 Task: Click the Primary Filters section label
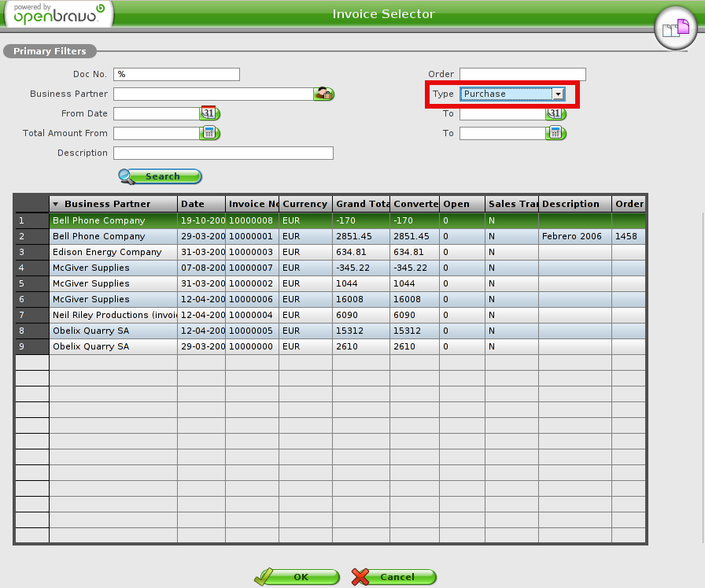pos(50,51)
